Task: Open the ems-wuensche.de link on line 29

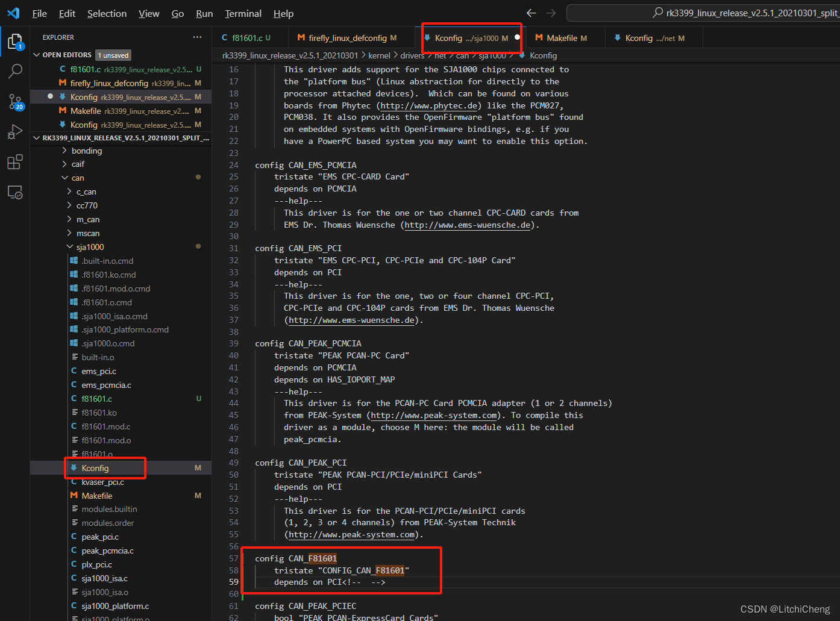Action: (x=468, y=225)
